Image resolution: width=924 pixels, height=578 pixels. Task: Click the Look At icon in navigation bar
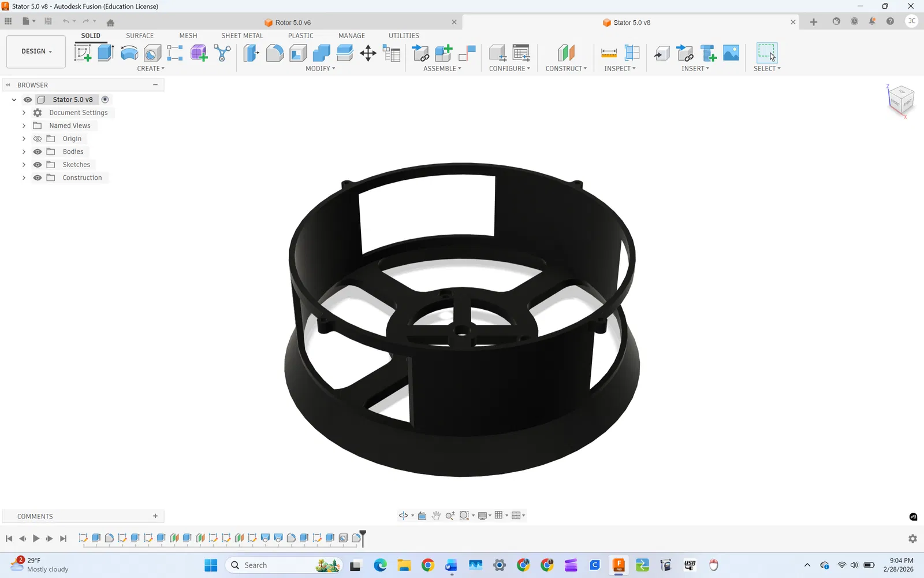pyautogui.click(x=422, y=516)
